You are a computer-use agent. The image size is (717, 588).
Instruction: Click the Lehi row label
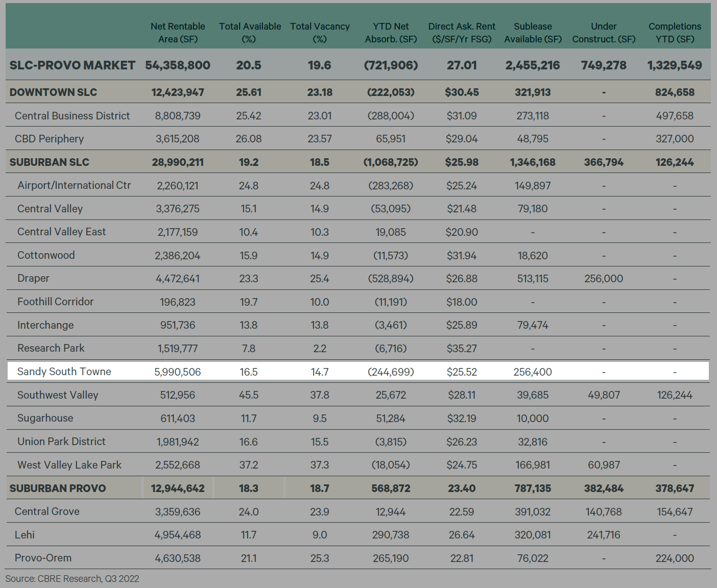[25, 535]
